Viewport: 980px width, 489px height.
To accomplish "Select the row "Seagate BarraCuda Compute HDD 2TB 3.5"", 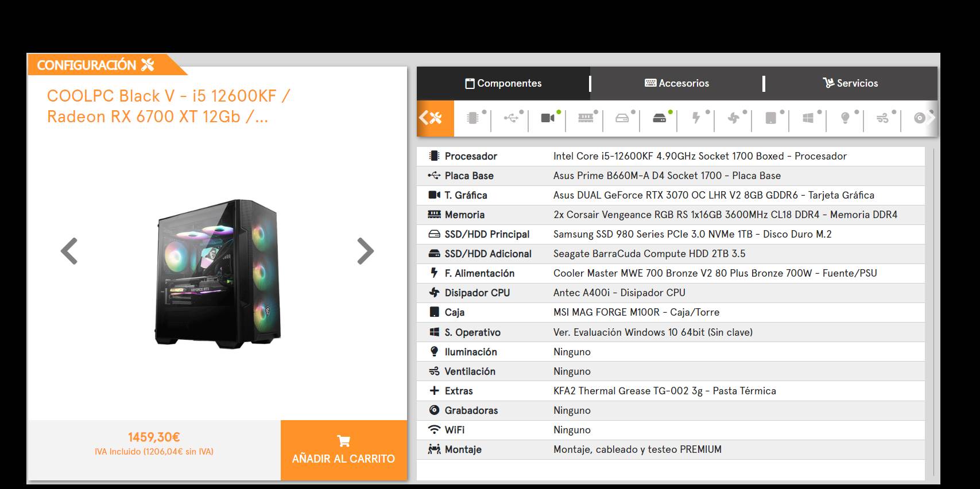I will (x=671, y=254).
